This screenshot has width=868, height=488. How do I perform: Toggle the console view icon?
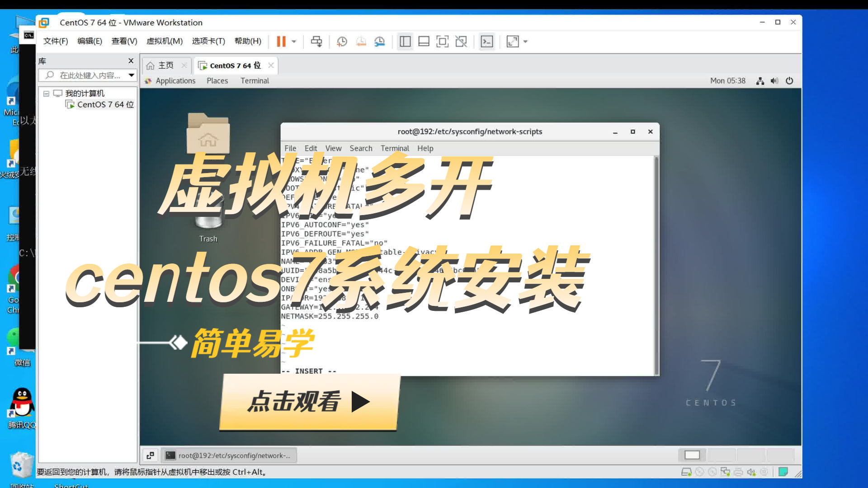coord(487,42)
